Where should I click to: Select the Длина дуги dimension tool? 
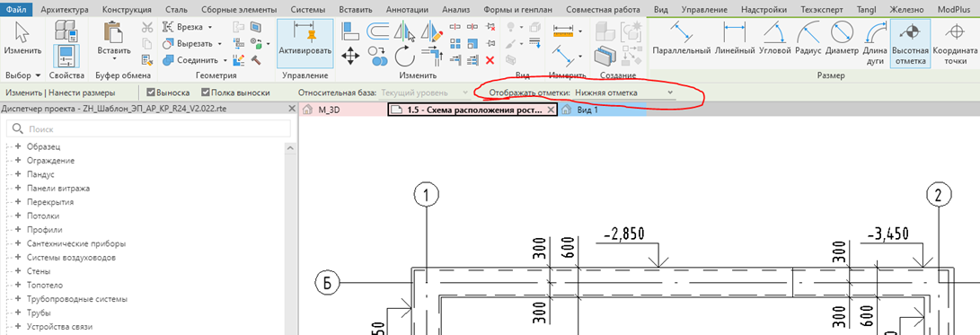click(875, 43)
